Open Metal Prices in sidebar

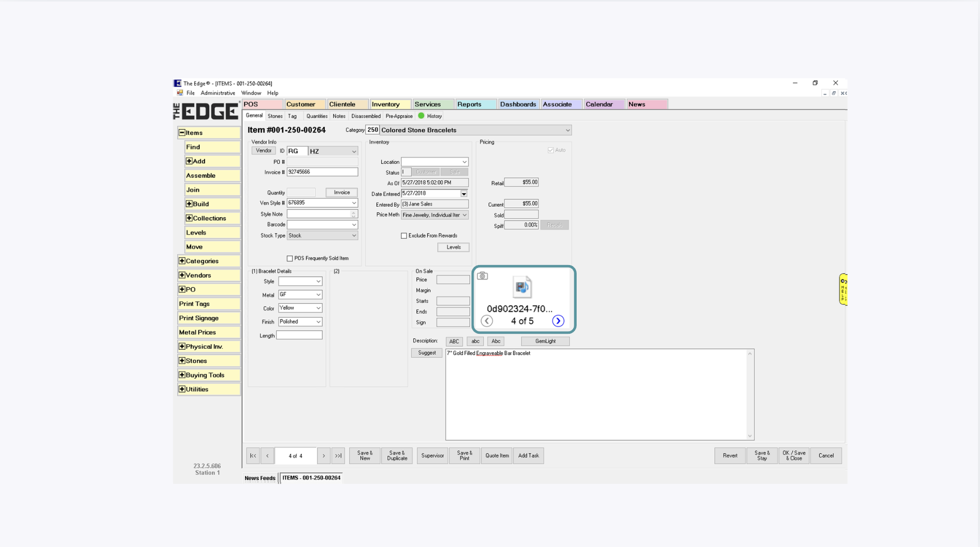pos(209,332)
